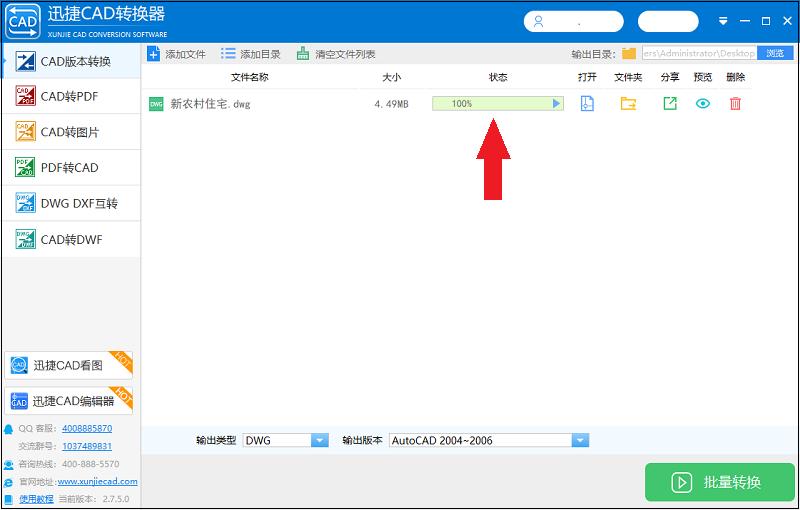Click the DWG file type icon
This screenshot has width=800, height=510.
pos(156,104)
